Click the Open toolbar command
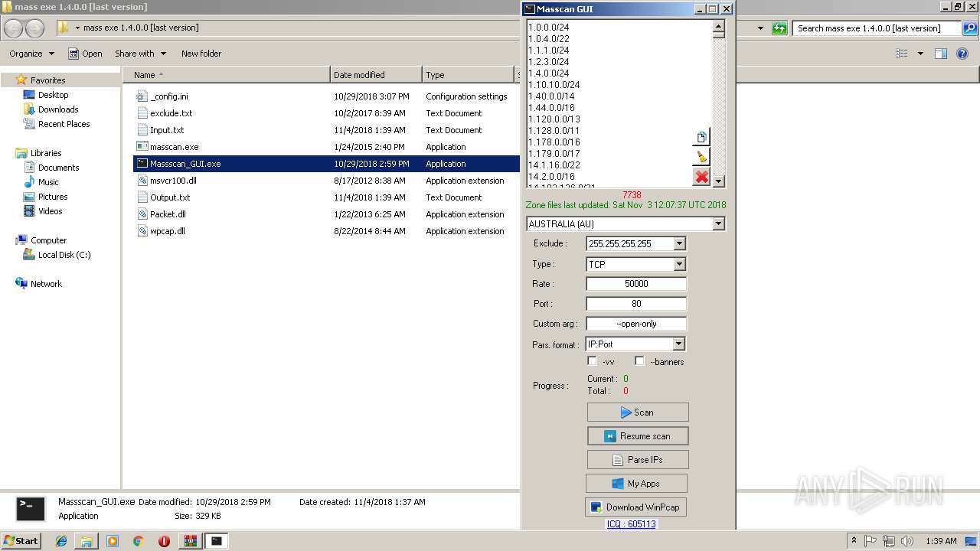This screenshot has width=980, height=551. pyautogui.click(x=85, y=54)
